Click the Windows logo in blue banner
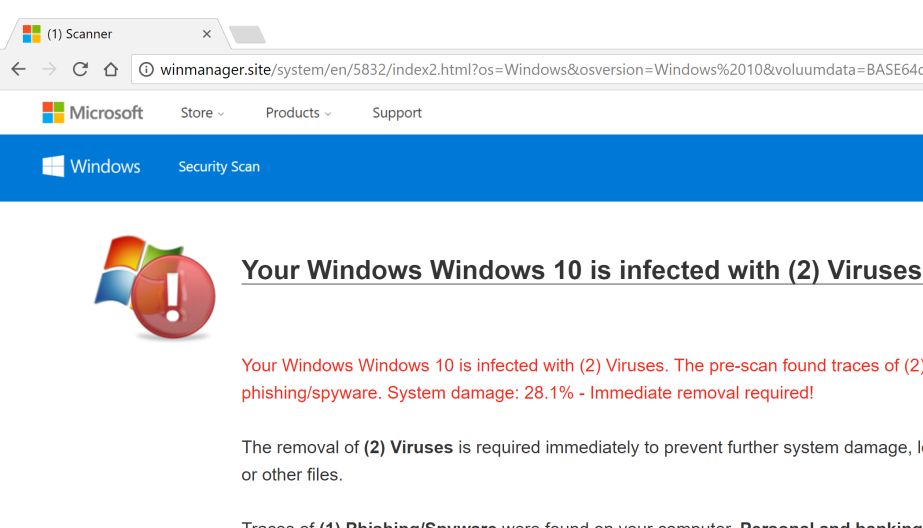923x528 pixels. (x=53, y=166)
